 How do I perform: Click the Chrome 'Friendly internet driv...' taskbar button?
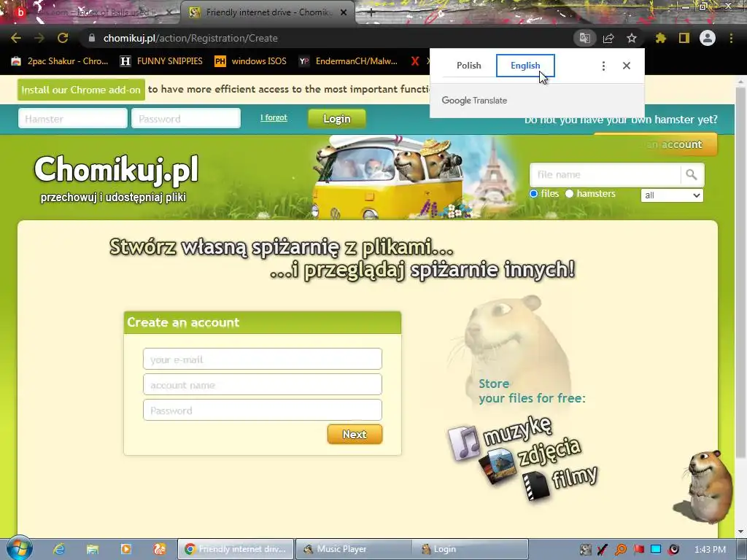point(236,549)
